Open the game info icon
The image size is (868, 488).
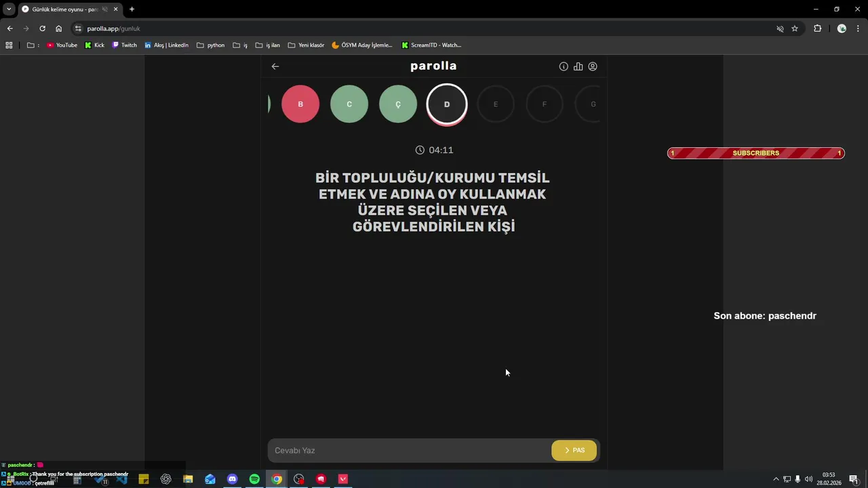coord(564,66)
